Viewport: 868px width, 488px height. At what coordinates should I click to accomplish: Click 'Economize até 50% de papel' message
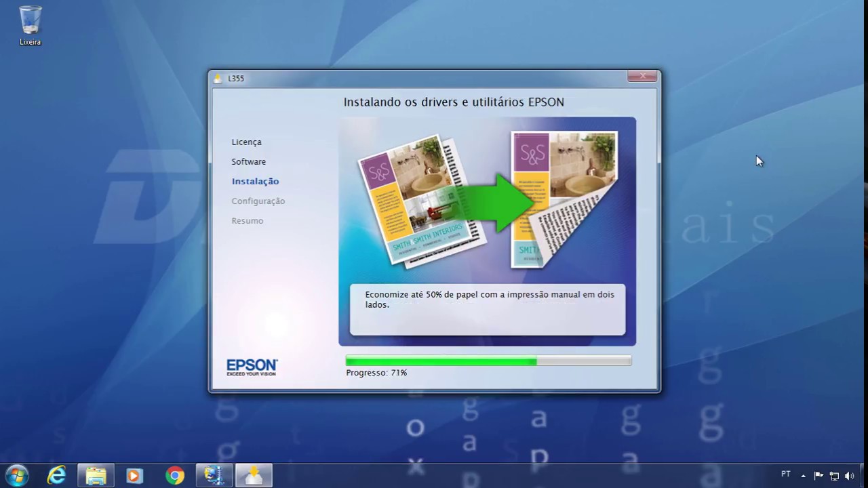[488, 300]
